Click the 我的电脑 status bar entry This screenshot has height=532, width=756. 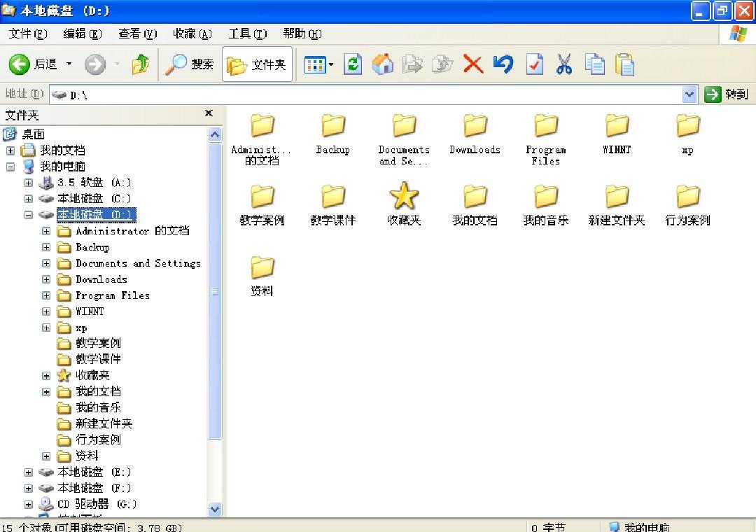coord(639,527)
